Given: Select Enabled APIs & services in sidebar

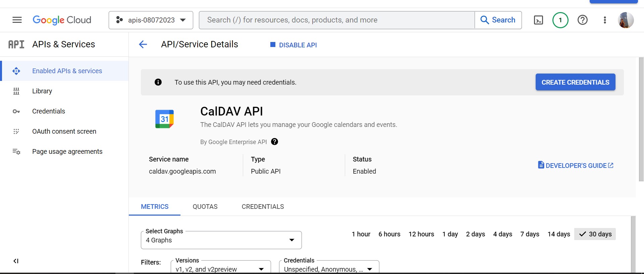Looking at the screenshot, I should point(65,71).
